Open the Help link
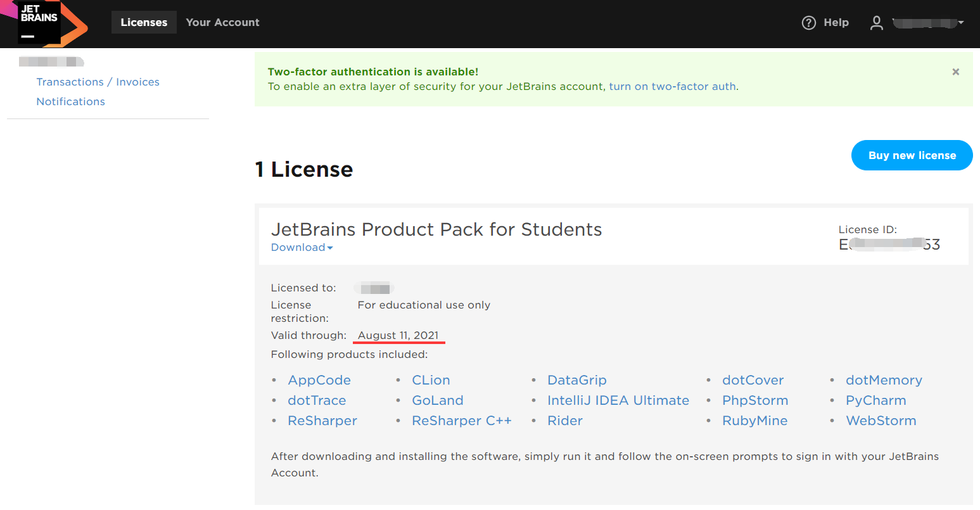Image resolution: width=980 pixels, height=510 pixels. (836, 23)
